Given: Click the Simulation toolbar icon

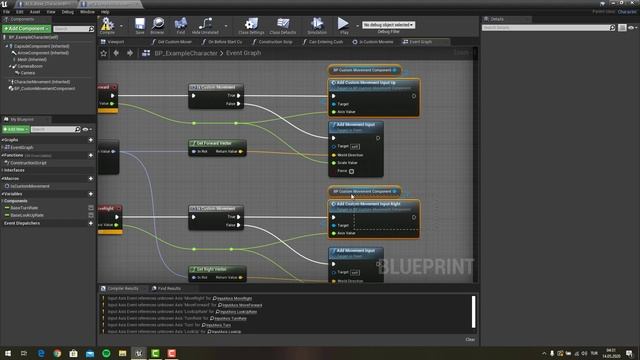Looking at the screenshot, I should pyautogui.click(x=317, y=24).
